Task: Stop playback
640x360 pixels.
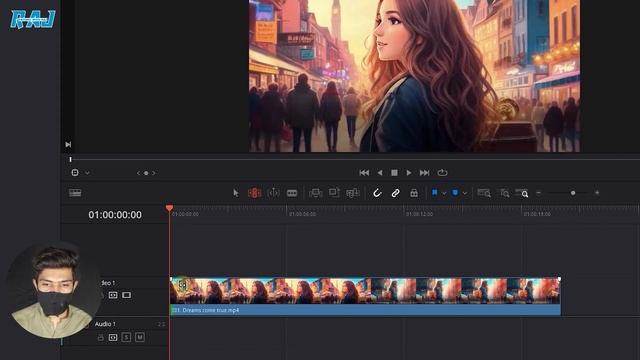Action: click(394, 173)
